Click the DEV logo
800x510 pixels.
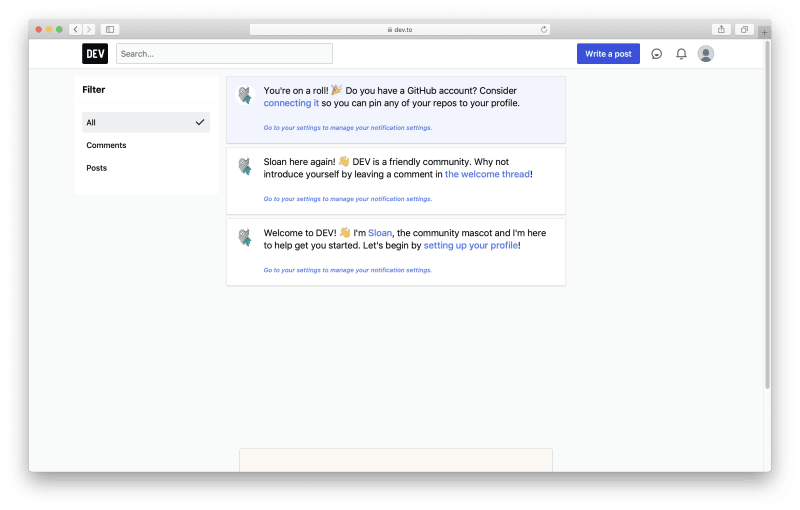[95, 54]
